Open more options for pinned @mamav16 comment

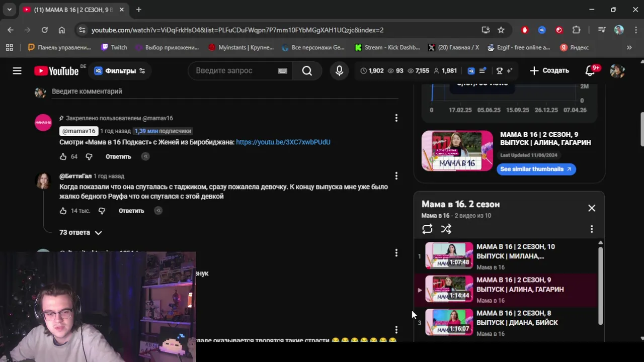pyautogui.click(x=396, y=118)
